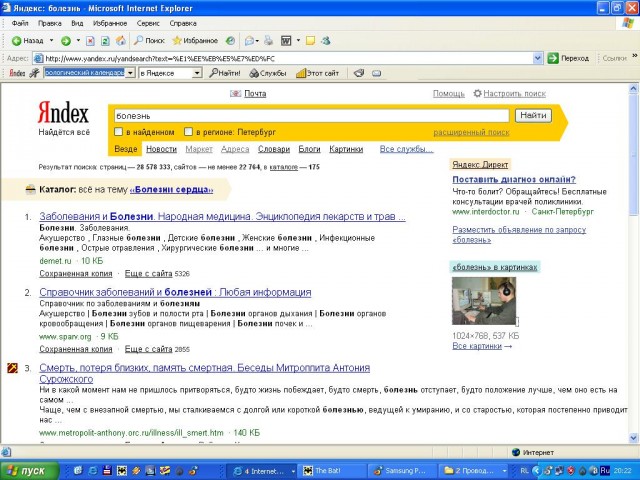This screenshot has width=640, height=480.
Task: Open the Почта link at page top
Action: [x=255, y=93]
